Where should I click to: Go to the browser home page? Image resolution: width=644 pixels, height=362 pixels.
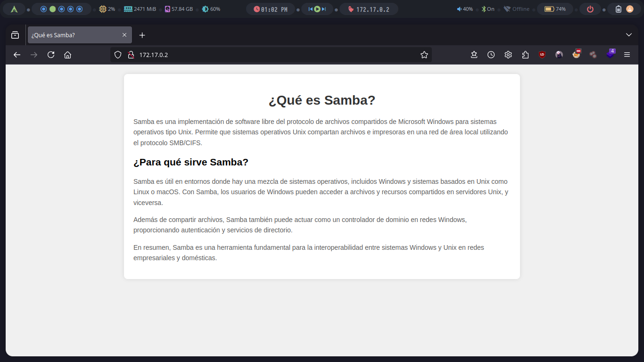[x=67, y=55]
